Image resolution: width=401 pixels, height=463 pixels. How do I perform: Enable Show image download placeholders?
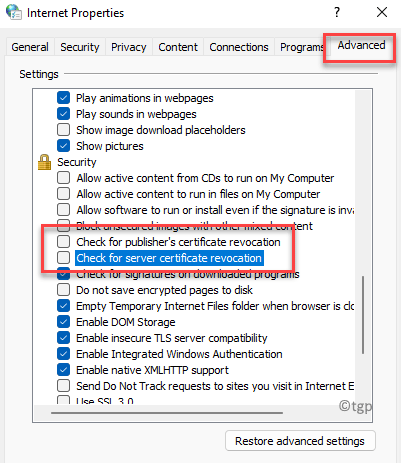(x=63, y=130)
